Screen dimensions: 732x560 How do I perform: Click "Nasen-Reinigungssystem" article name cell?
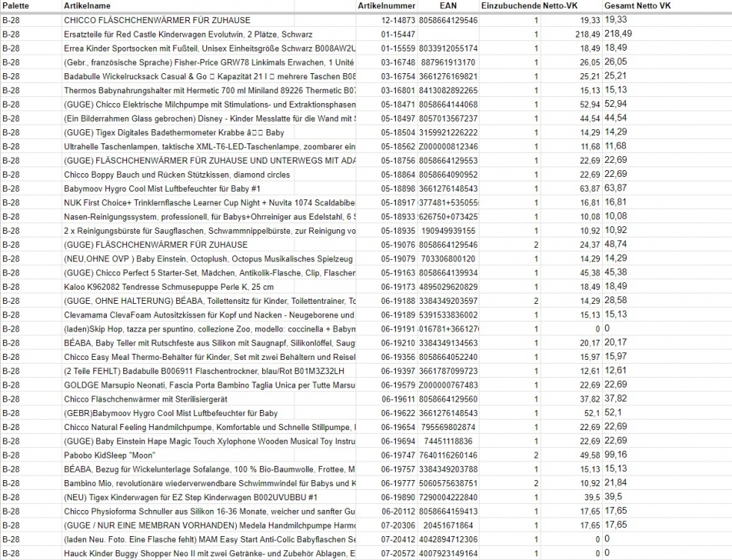pyautogui.click(x=210, y=216)
